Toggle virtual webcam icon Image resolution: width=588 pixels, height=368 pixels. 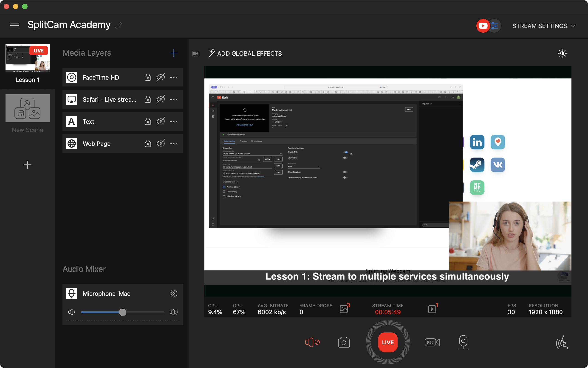pyautogui.click(x=463, y=342)
